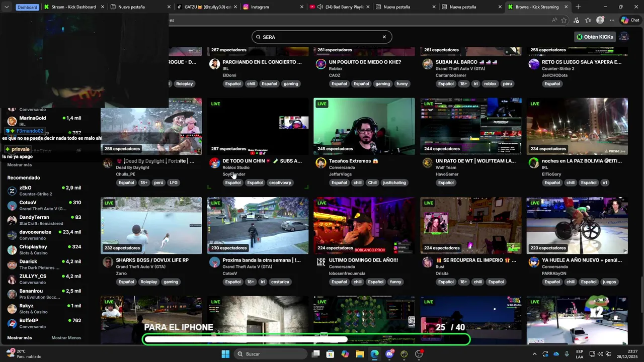
Task: Click the Obtén KICKs button
Action: 595,37
